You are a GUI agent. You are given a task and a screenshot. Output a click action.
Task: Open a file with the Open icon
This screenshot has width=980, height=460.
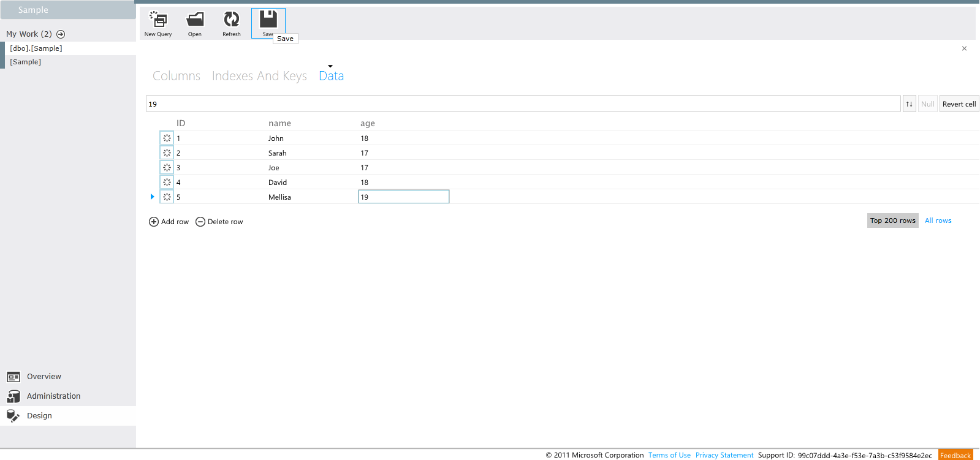coord(195,20)
